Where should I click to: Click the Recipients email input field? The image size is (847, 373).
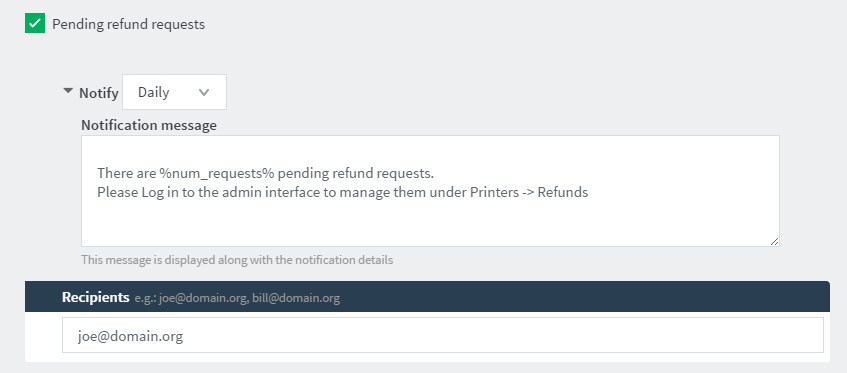(443, 335)
